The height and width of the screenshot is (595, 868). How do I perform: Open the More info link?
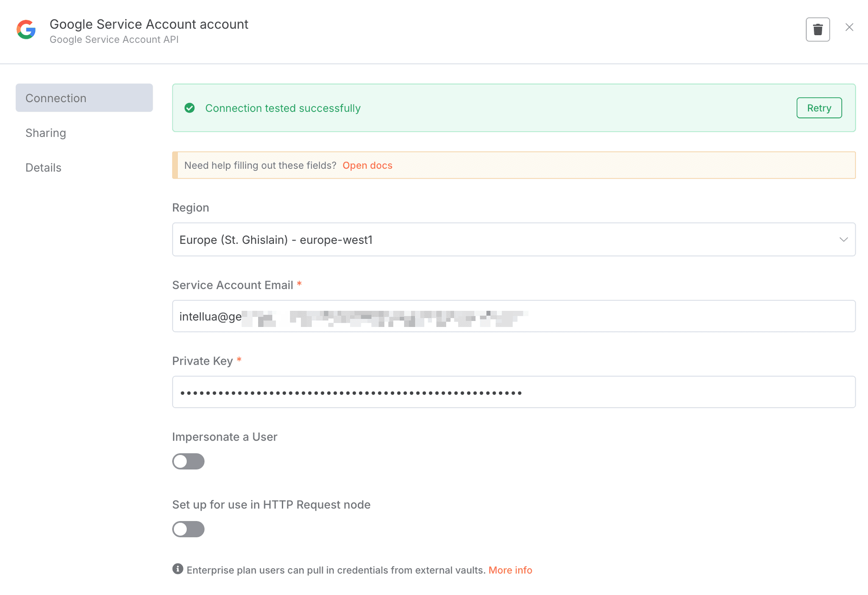click(510, 570)
